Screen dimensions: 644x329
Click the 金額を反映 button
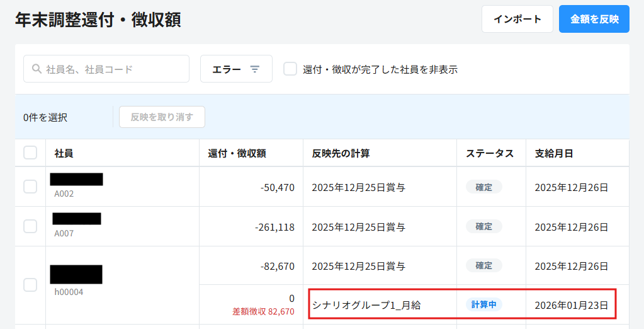[x=594, y=19]
